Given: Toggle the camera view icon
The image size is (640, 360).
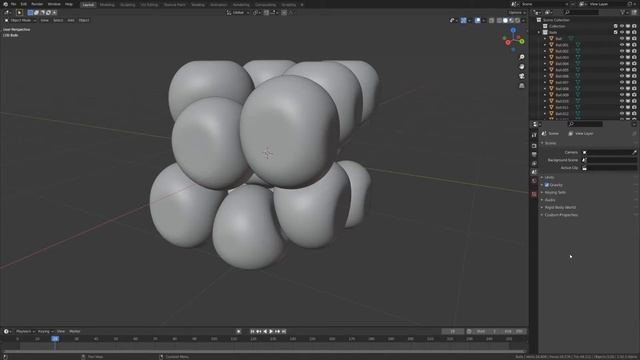Looking at the screenshot, I should tap(522, 76).
